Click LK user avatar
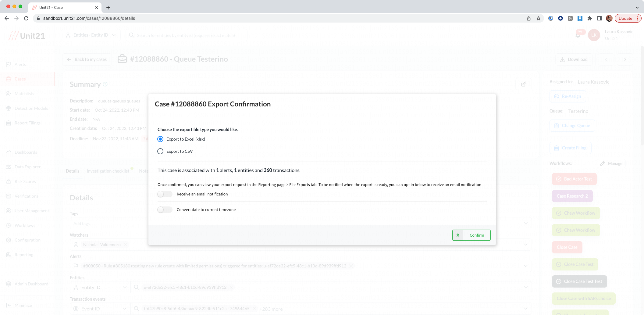Viewport: 644px width, 315px height. [594, 35]
